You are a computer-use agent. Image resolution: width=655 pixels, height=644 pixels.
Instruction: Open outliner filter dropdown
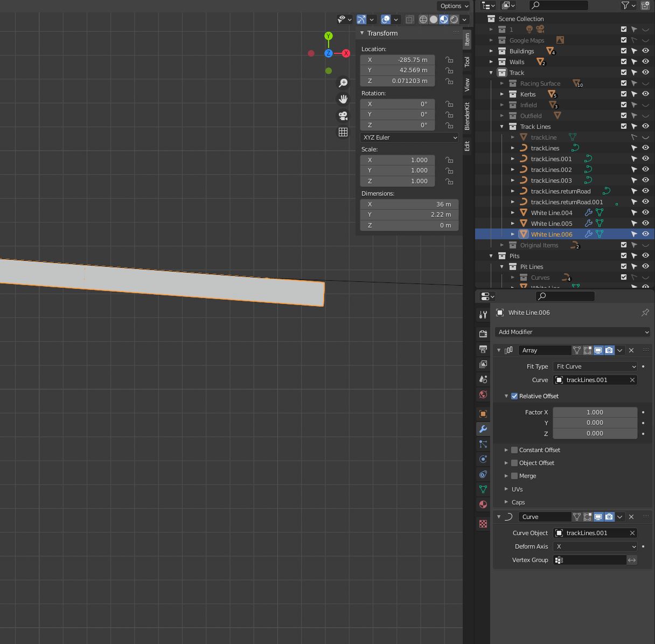628,5
